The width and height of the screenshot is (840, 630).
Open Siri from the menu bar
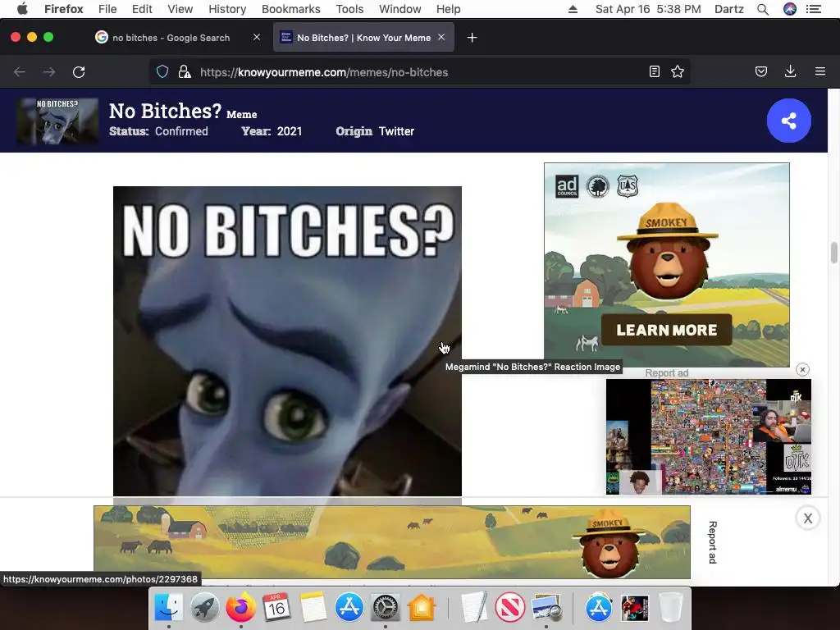(x=790, y=9)
